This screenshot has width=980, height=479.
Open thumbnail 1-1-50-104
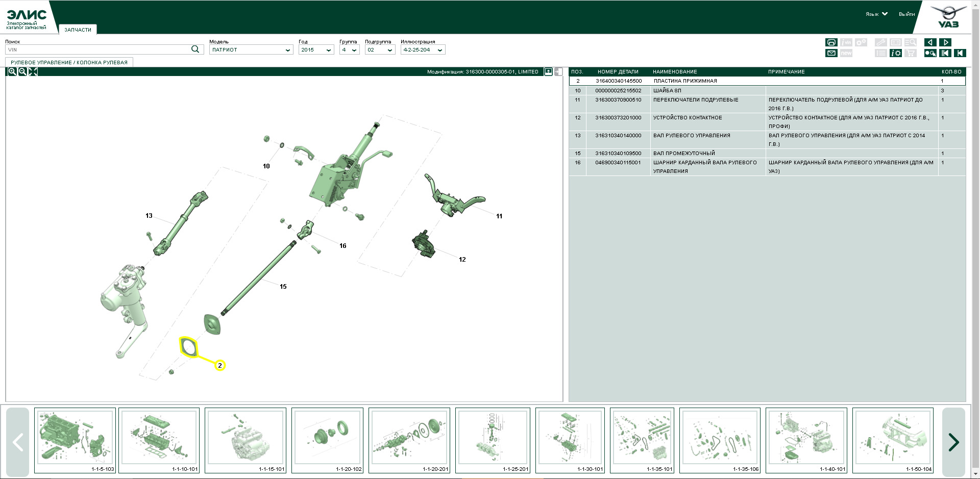pos(893,441)
